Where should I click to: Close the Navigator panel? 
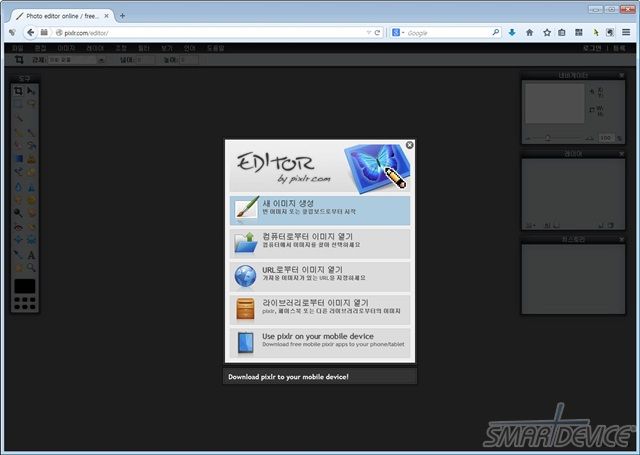[621, 75]
